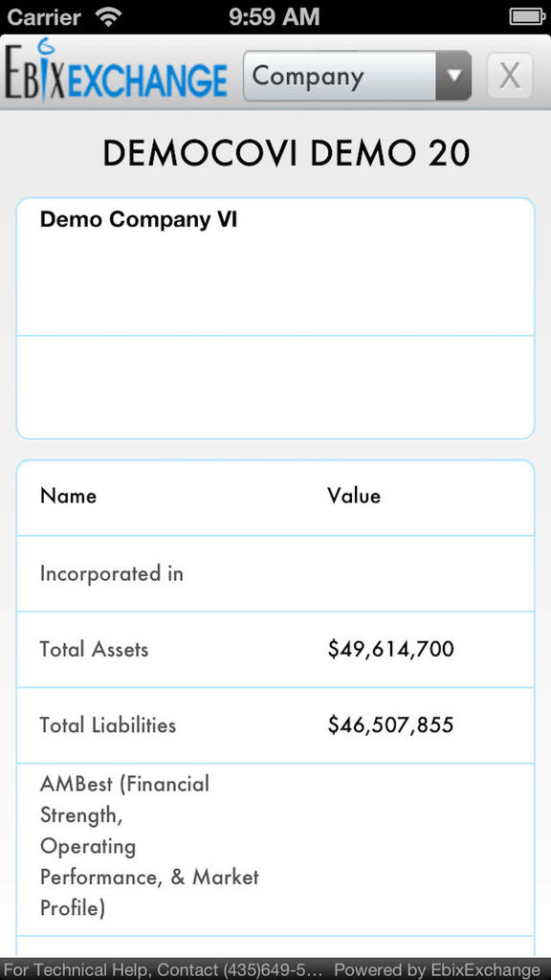This screenshot has width=551, height=980.
Task: Close the view with the X button
Action: pyautogui.click(x=510, y=76)
